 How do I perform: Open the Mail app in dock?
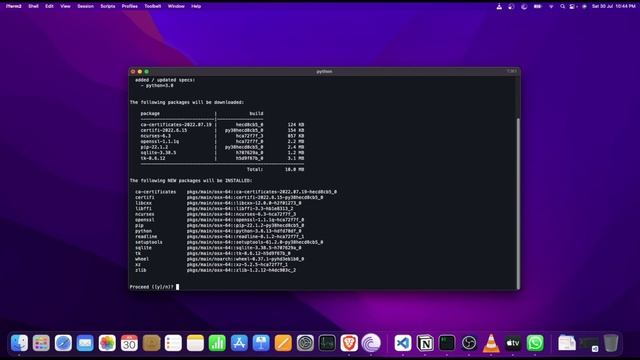click(x=85, y=343)
